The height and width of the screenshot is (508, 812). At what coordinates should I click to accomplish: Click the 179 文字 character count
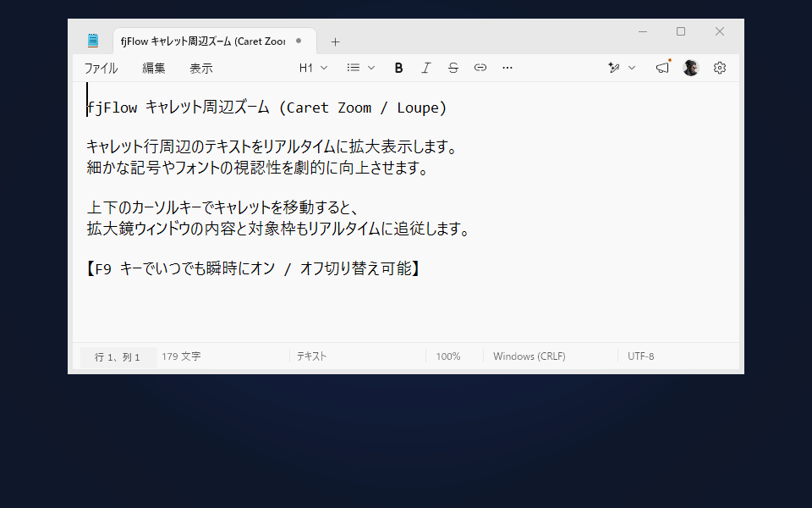tap(181, 356)
